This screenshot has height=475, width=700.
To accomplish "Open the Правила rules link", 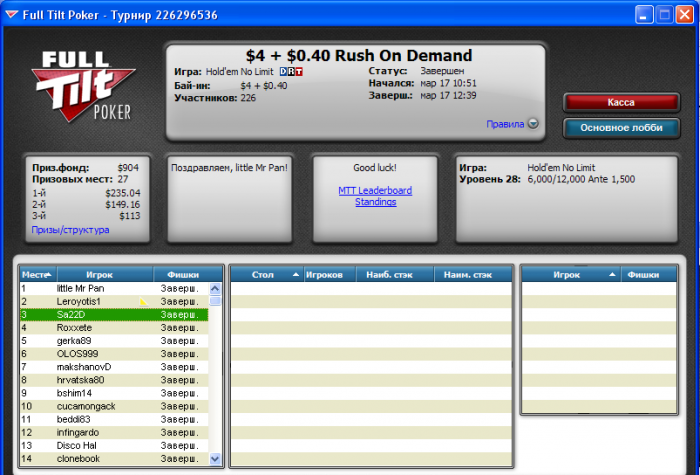I will (x=505, y=124).
